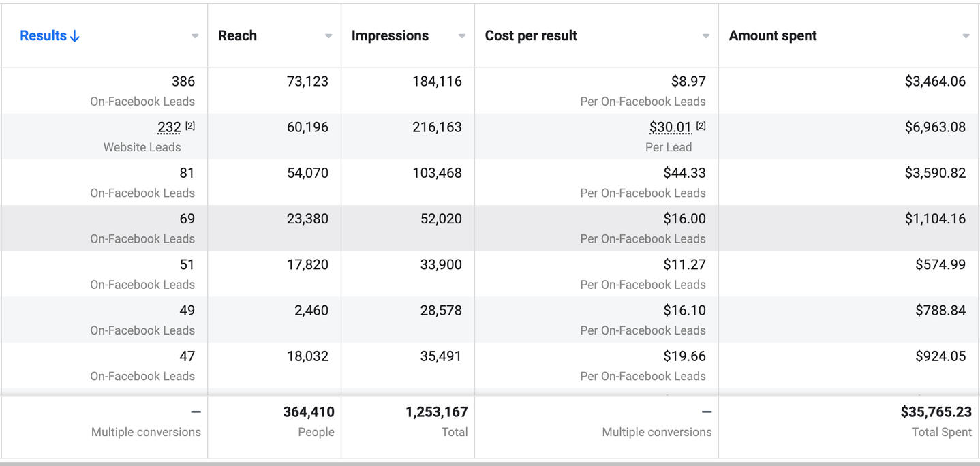Sort by the Results column header
The image size is (980, 466).
click(x=43, y=36)
